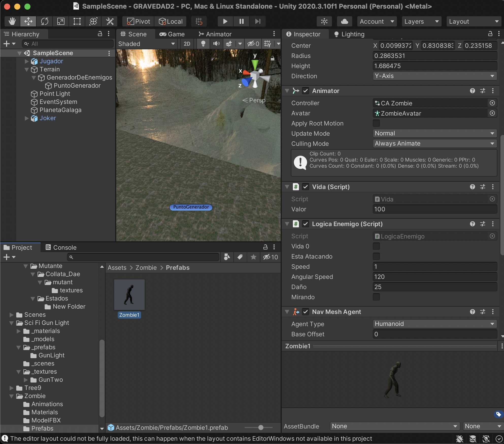
Task: Check the Esta Atacando checkbox
Action: 376,256
